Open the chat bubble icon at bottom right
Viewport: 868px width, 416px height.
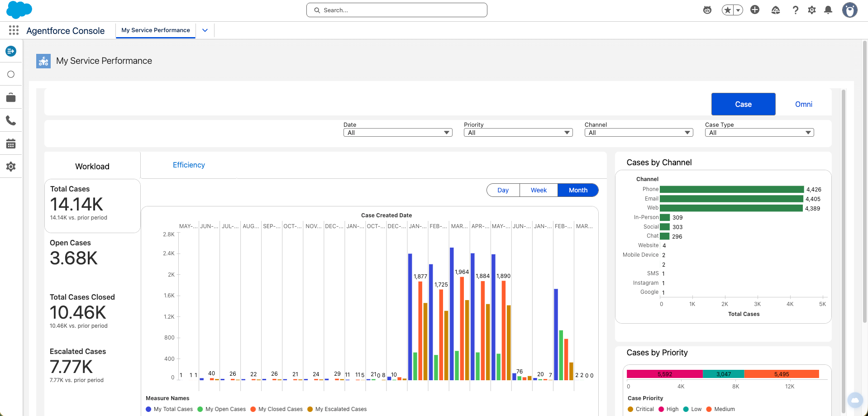(x=855, y=400)
